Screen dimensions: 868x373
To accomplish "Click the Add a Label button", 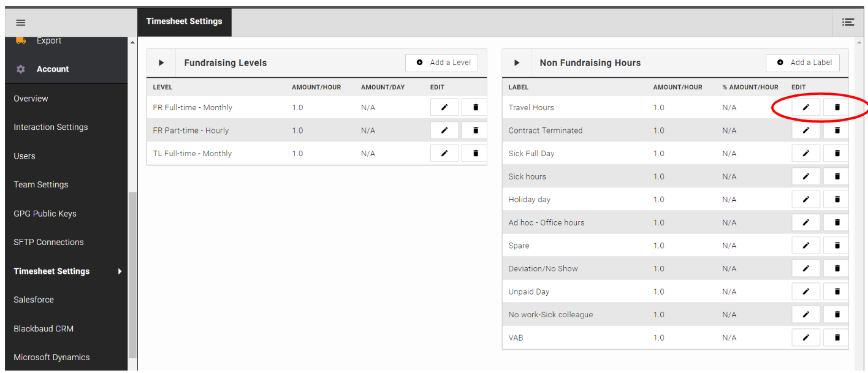I will pos(802,62).
